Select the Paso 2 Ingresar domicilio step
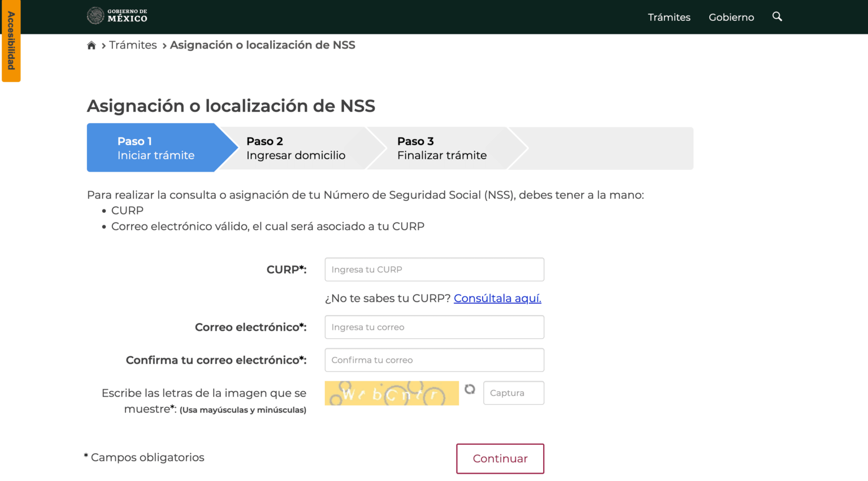Viewport: 868px width, 481px height. [296, 147]
